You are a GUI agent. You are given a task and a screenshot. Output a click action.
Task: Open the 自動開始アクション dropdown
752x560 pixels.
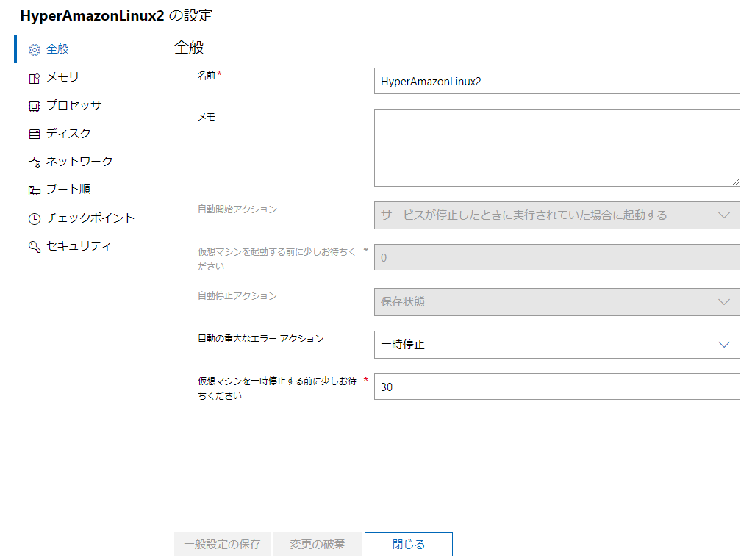(557, 215)
